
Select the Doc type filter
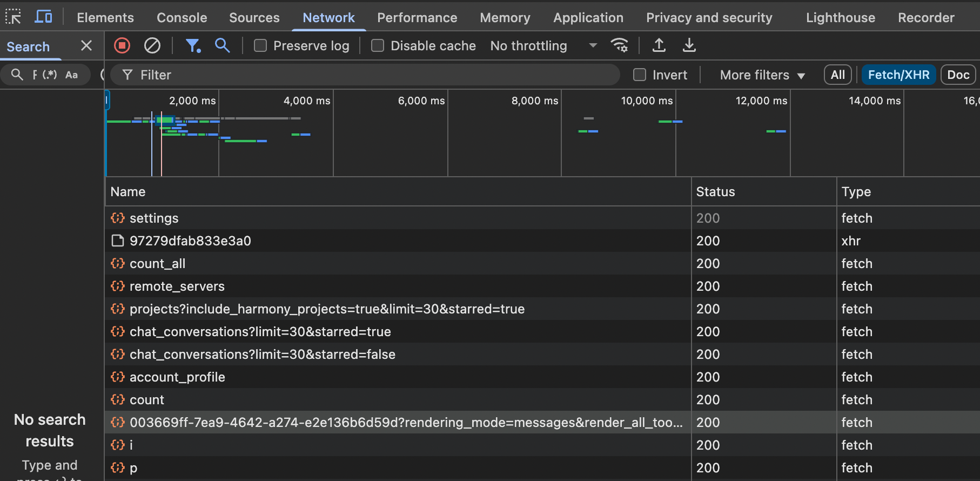958,75
